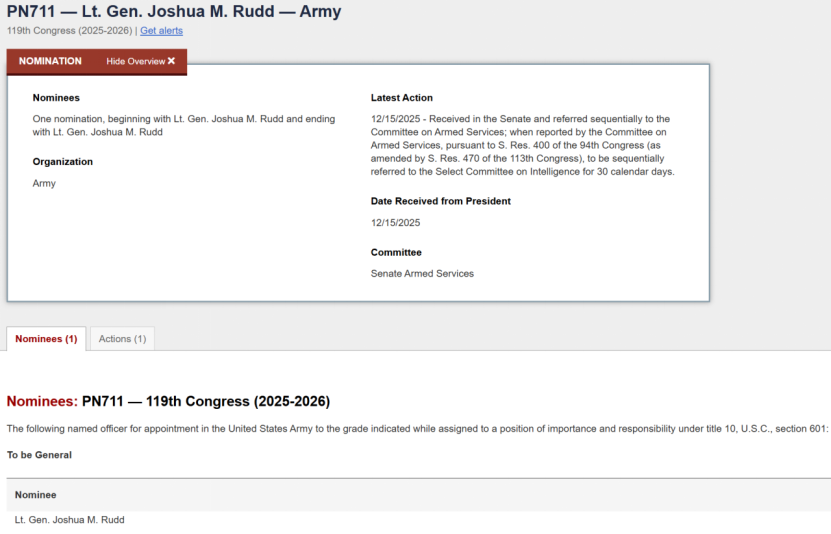The width and height of the screenshot is (831, 534).
Task: Click the Date Received from President heading
Action: pyautogui.click(x=440, y=201)
